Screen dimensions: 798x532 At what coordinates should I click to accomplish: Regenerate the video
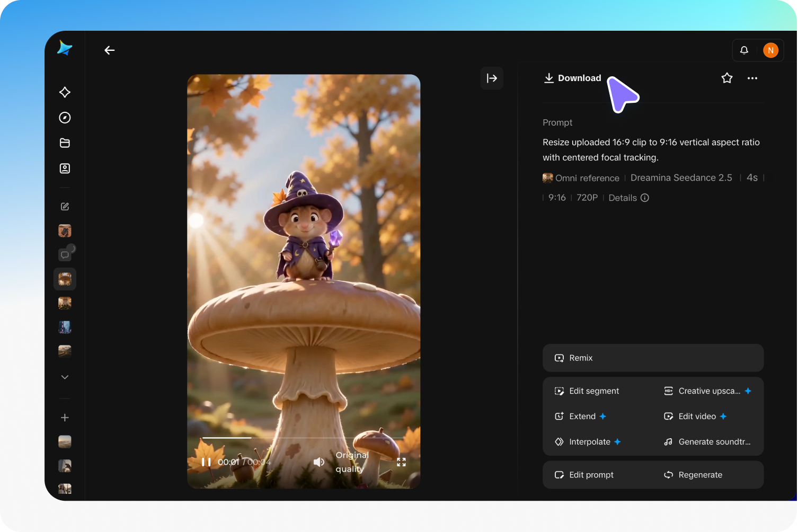coord(693,475)
